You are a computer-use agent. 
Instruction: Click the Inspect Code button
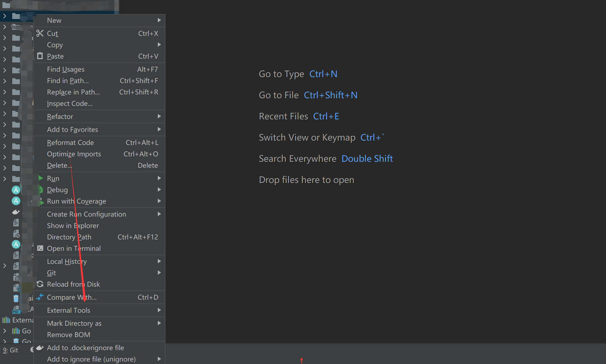[69, 103]
